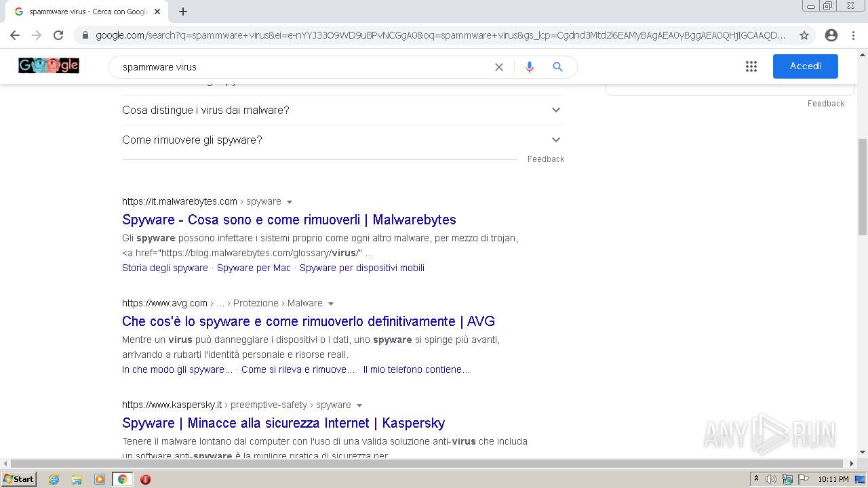Expand 'Come rimuovere gli spyware?' question
868x488 pixels.
[x=342, y=140]
